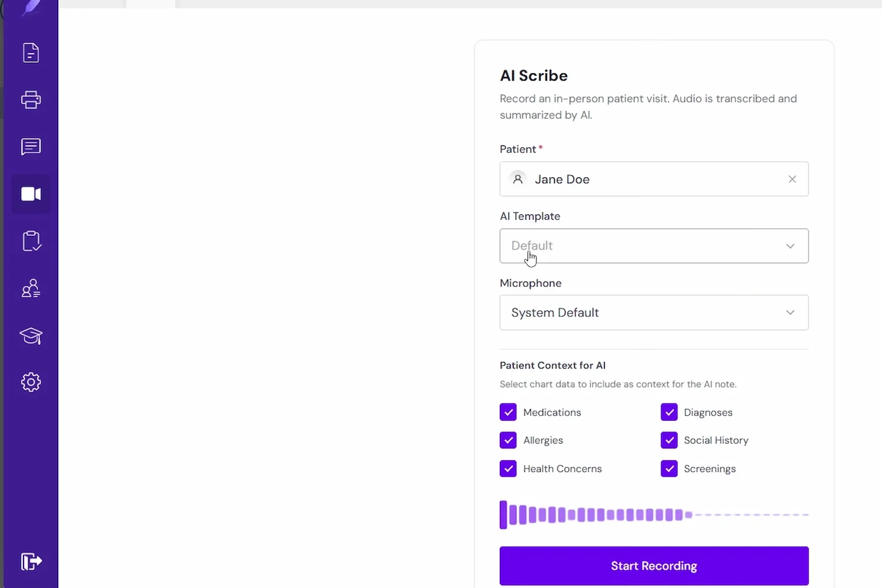882x588 pixels.
Task: Open the Microphone System Default dropdown
Action: 654,312
